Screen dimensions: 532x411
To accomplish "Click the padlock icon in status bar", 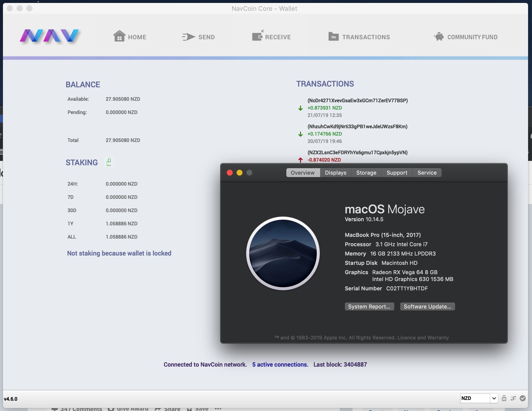I will tap(504, 398).
